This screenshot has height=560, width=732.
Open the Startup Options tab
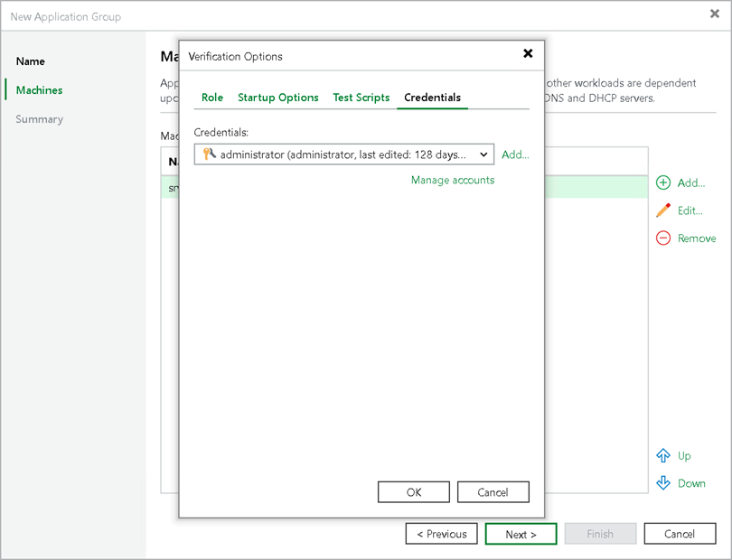(278, 98)
